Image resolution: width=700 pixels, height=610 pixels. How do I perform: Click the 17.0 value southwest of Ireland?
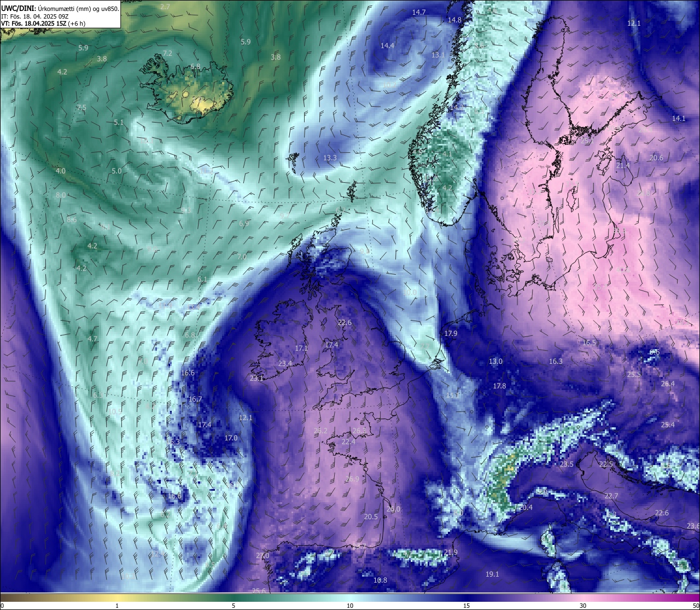[231, 438]
